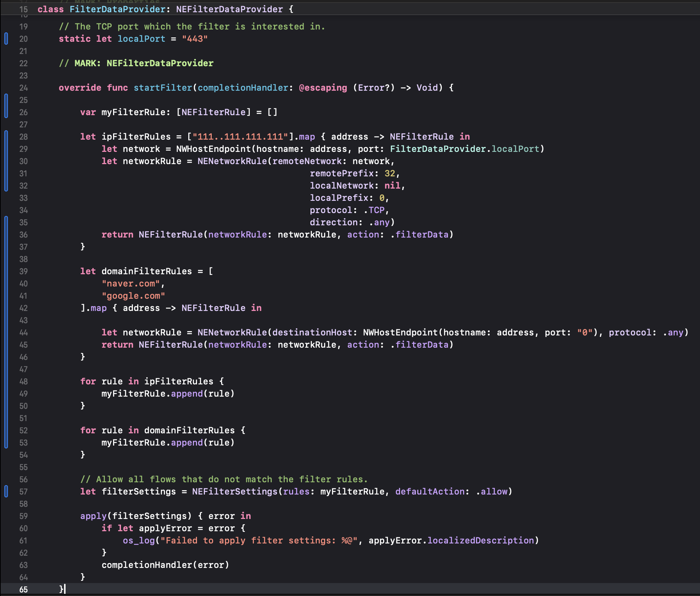Click line number 24 in the gutter

(x=23, y=88)
